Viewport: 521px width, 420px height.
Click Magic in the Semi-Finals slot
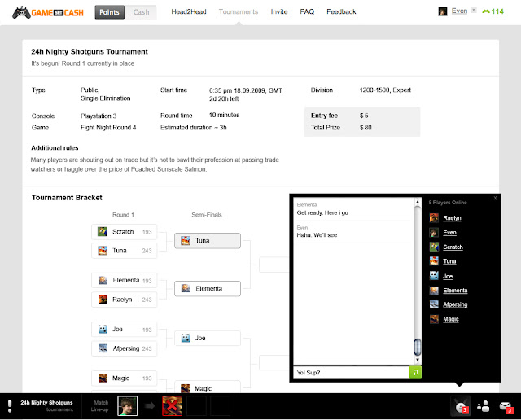click(208, 387)
